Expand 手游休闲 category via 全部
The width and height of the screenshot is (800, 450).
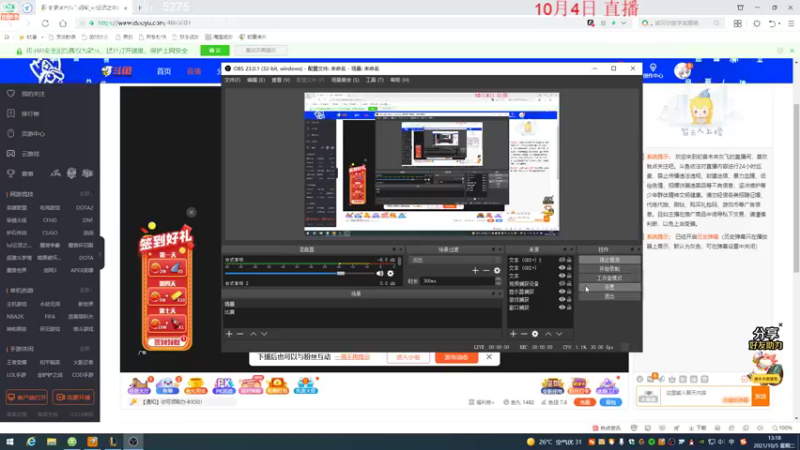pyautogui.click(x=86, y=349)
